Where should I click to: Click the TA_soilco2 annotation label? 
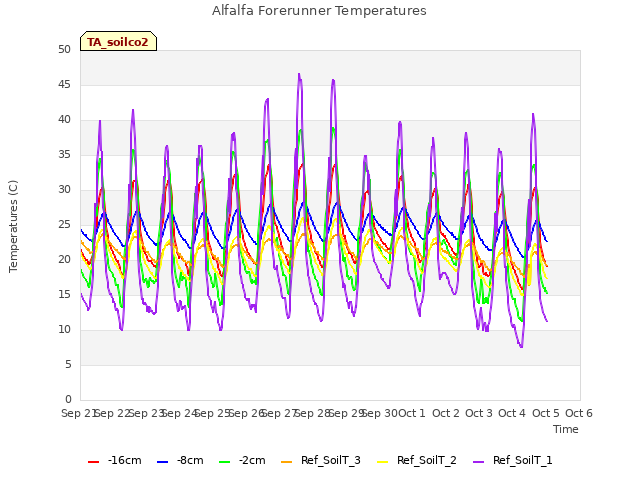pos(118,41)
